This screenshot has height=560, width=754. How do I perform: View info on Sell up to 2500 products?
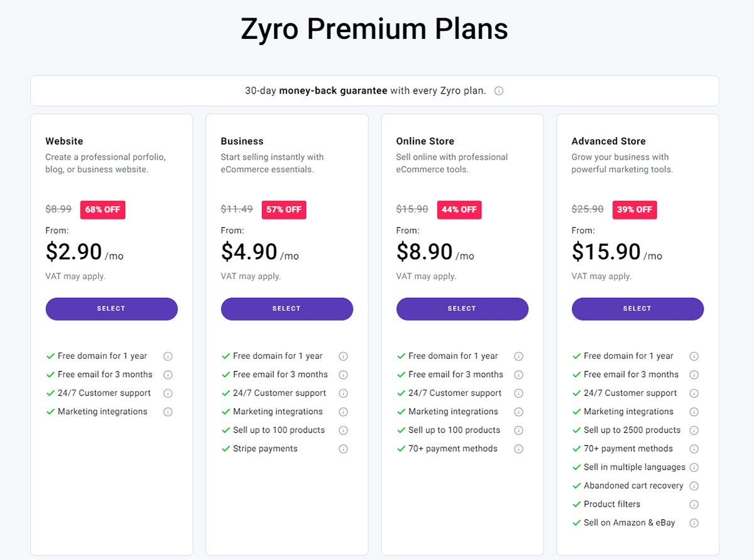click(x=694, y=431)
